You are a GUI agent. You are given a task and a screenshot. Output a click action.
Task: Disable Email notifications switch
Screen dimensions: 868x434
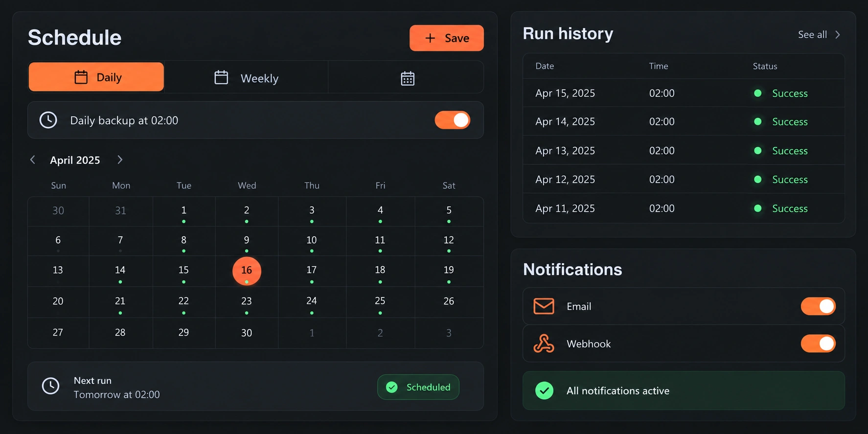click(x=818, y=306)
